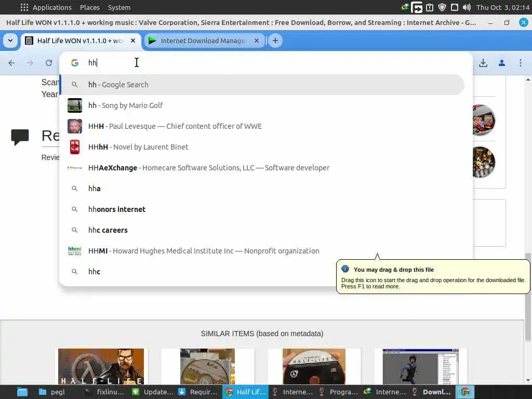Click the upper round collection thumbnail on right
The image size is (532, 399).
coord(484,120)
